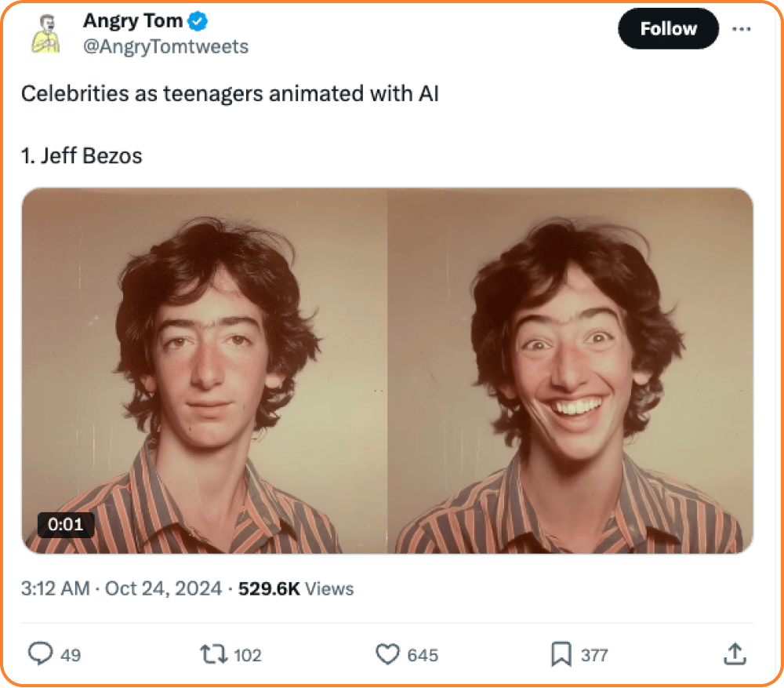
Task: Click the 49 replies count
Action: click(x=71, y=655)
